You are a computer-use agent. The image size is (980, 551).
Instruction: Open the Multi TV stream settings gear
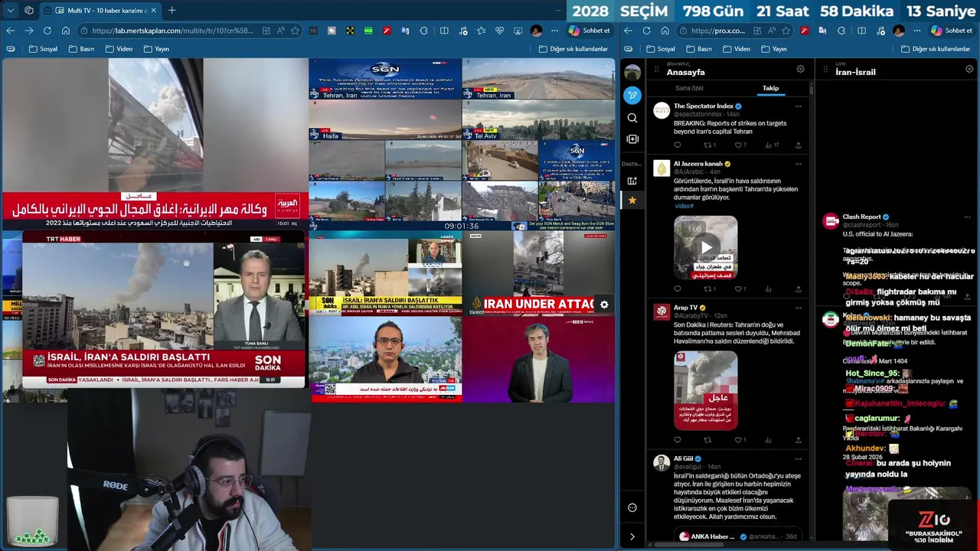click(604, 305)
